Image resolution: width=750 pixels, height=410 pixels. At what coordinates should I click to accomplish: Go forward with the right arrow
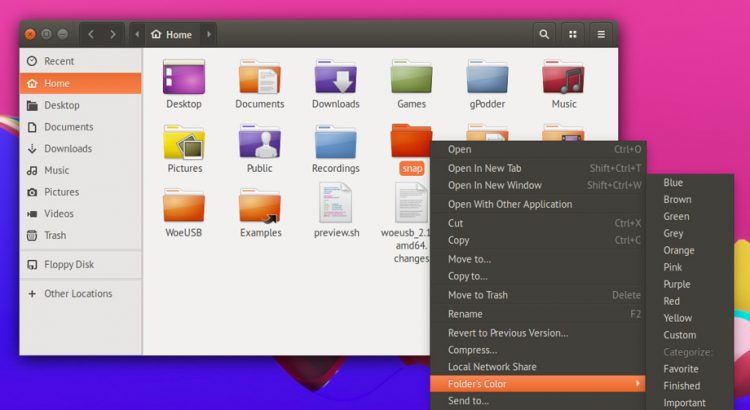point(113,34)
